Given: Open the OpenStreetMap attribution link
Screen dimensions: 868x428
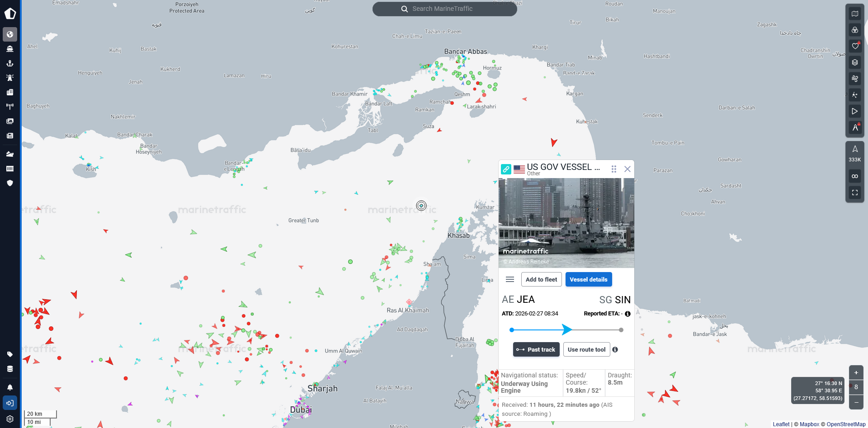Looking at the screenshot, I should 846,424.
